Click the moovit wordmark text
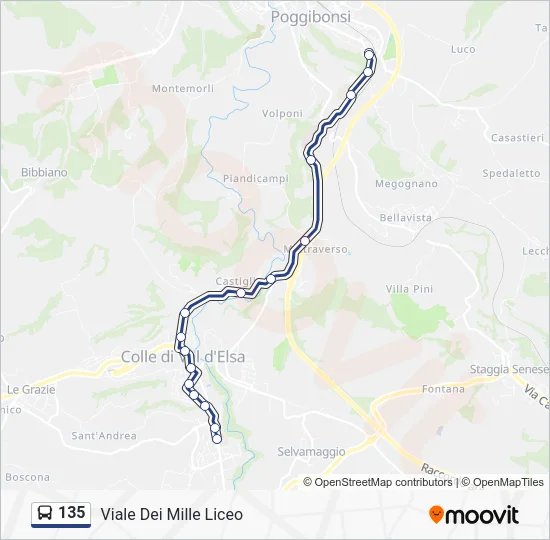This screenshot has width=550, height=540. pyautogui.click(x=481, y=515)
